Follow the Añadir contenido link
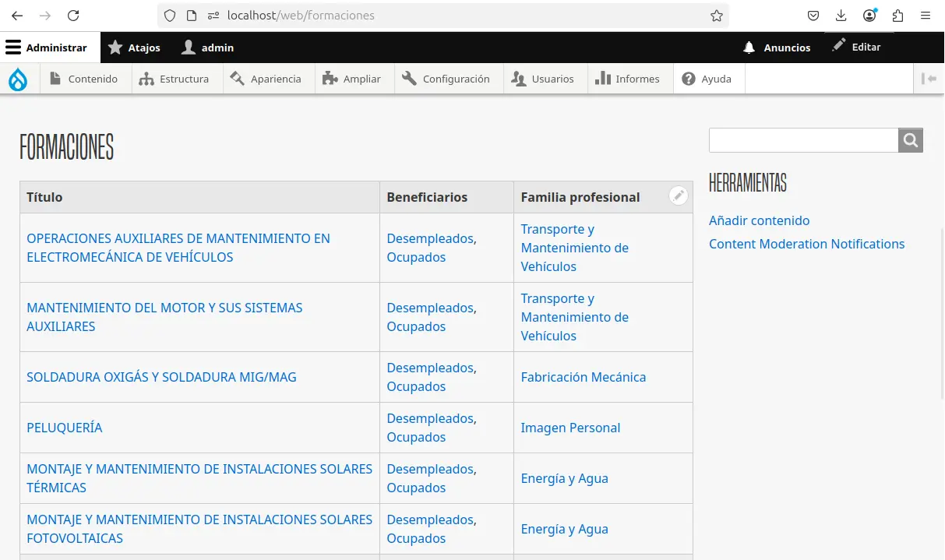Screen dimensions: 945x560 point(760,220)
